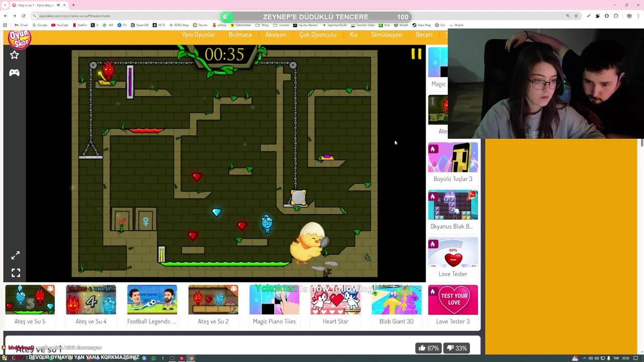Open the Kick bookmark
644x362 pixels.
click(384, 25)
